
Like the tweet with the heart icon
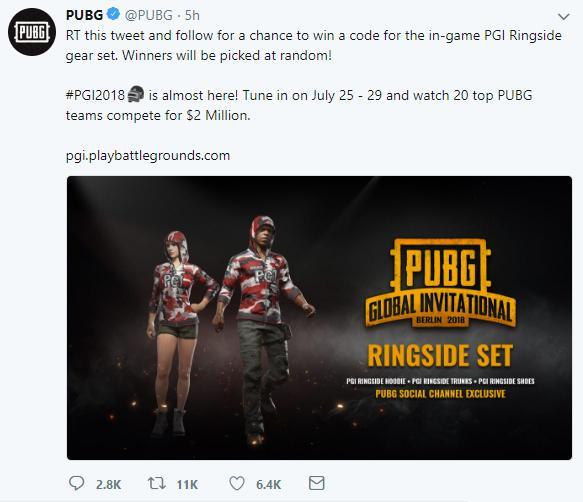point(237,483)
